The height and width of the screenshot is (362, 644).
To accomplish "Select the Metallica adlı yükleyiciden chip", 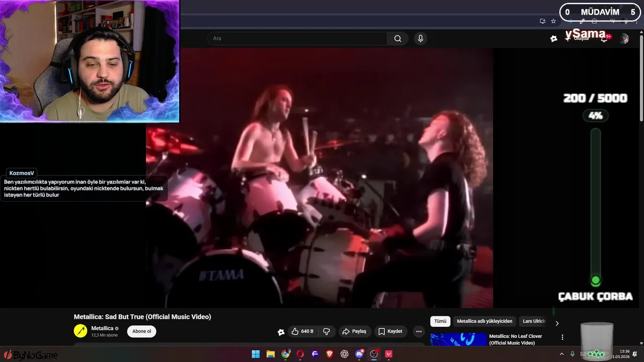I will (x=485, y=321).
